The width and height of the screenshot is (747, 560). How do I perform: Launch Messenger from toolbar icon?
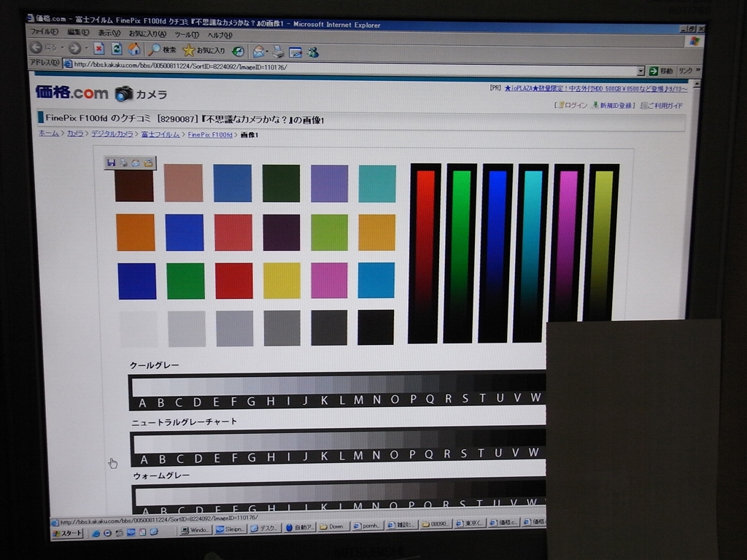(312, 52)
